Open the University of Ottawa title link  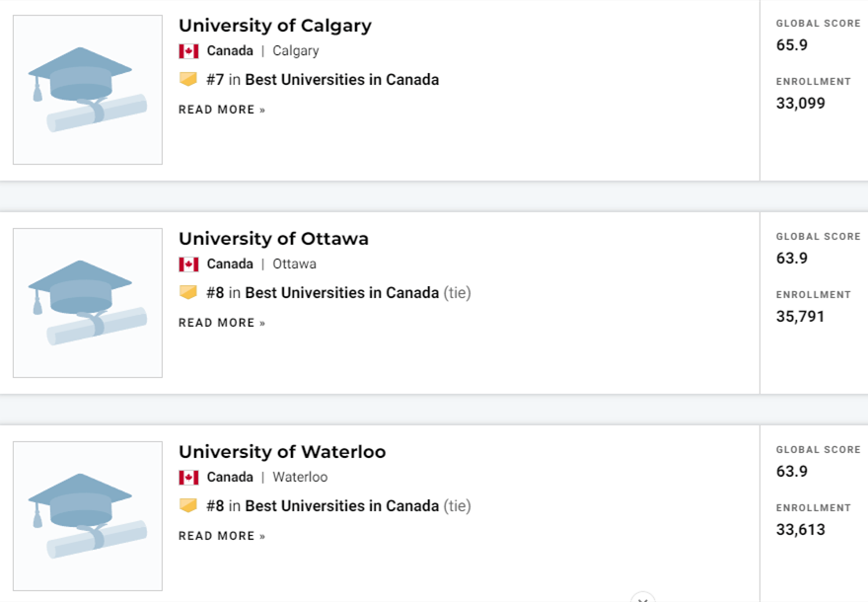click(273, 239)
